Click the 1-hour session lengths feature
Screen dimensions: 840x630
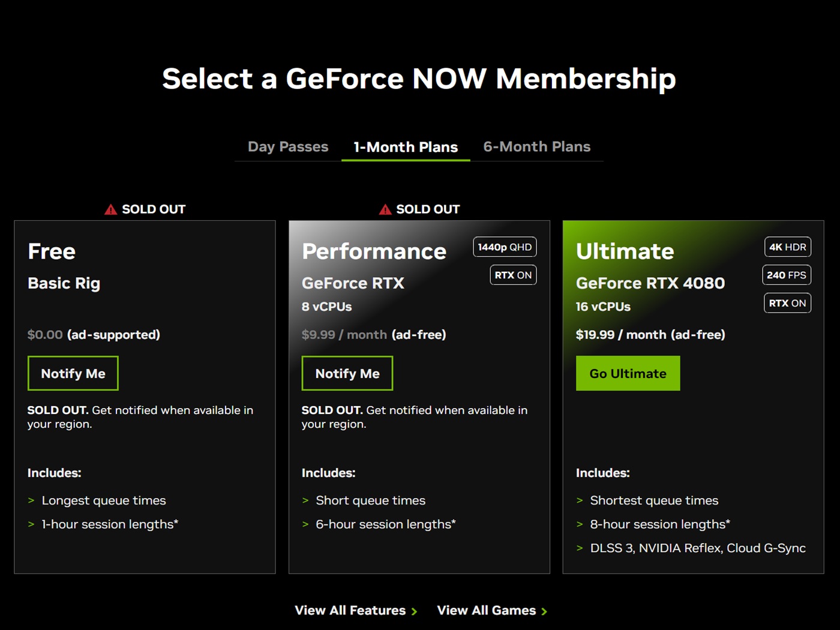coord(110,524)
